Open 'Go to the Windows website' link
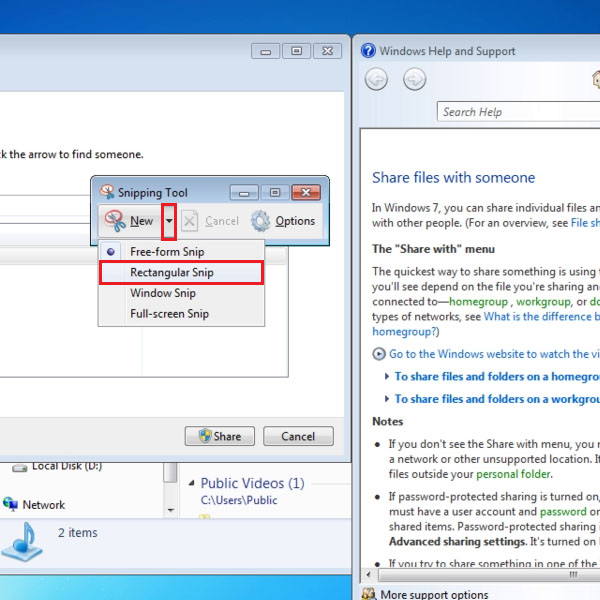The width and height of the screenshot is (600, 600). (x=494, y=354)
